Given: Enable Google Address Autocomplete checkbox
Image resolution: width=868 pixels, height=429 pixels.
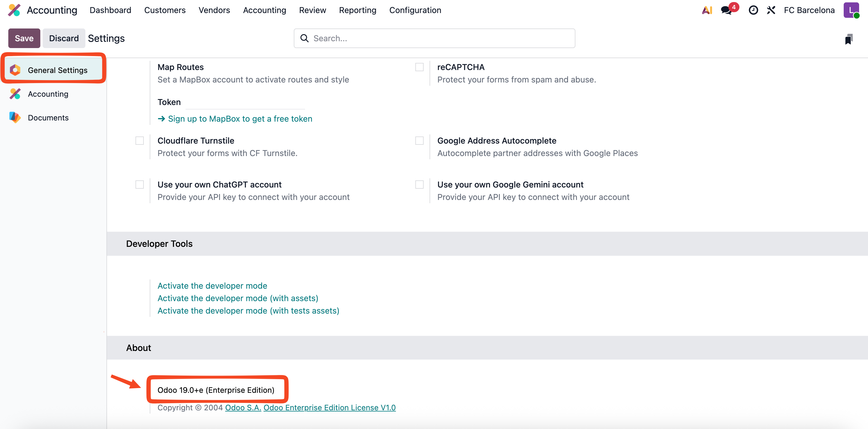Looking at the screenshot, I should (x=419, y=141).
